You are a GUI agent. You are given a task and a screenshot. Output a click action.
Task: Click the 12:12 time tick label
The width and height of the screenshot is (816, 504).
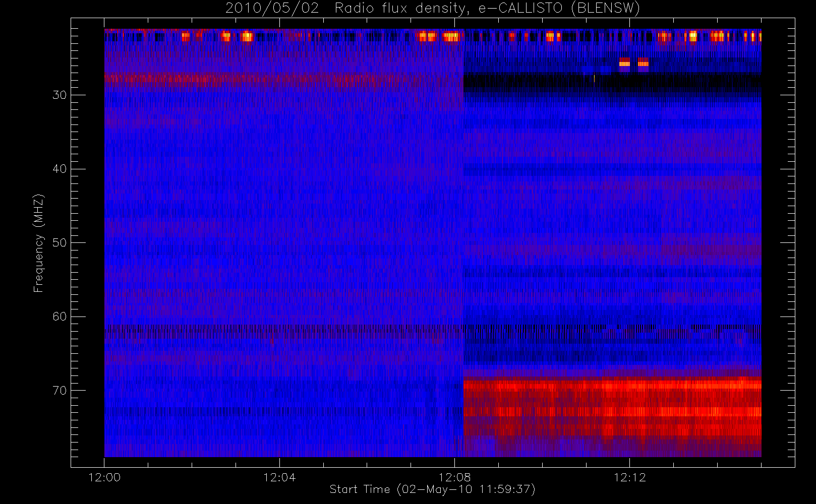[x=629, y=477]
